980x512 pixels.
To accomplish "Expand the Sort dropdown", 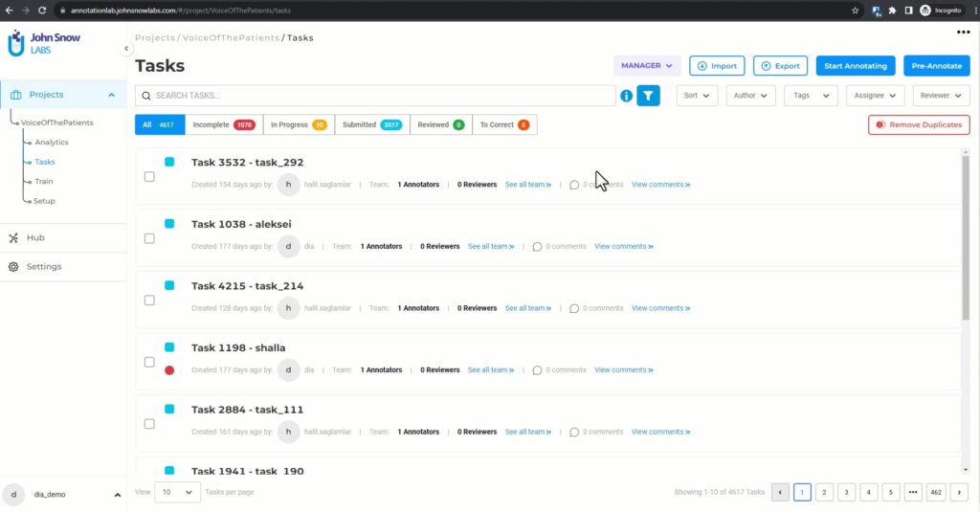I will (x=697, y=96).
